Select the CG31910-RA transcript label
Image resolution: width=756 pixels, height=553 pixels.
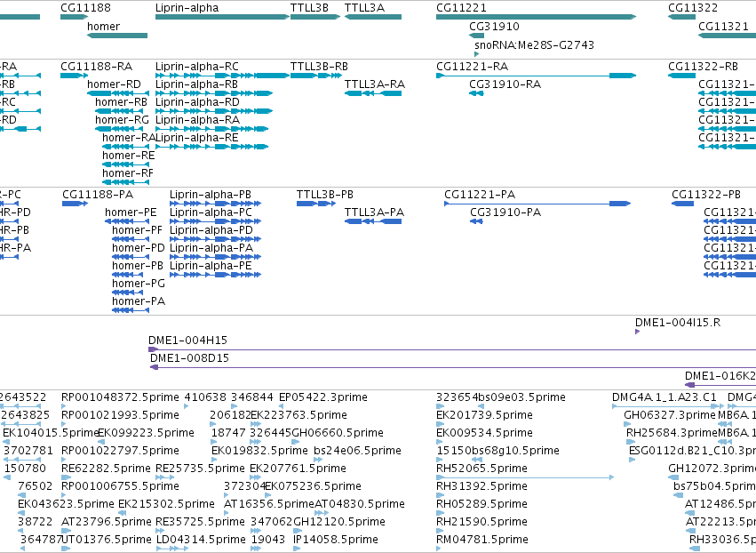pos(505,84)
